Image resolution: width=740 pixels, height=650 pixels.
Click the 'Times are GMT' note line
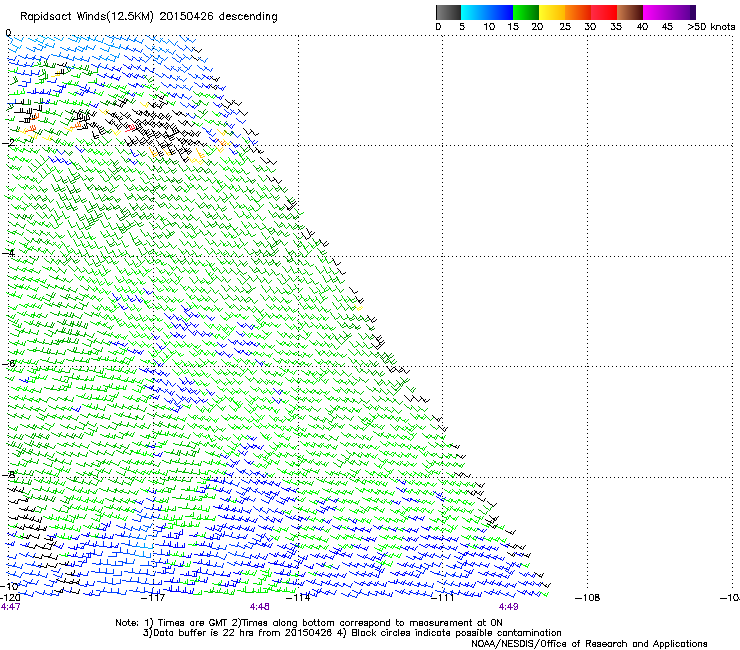click(x=309, y=623)
